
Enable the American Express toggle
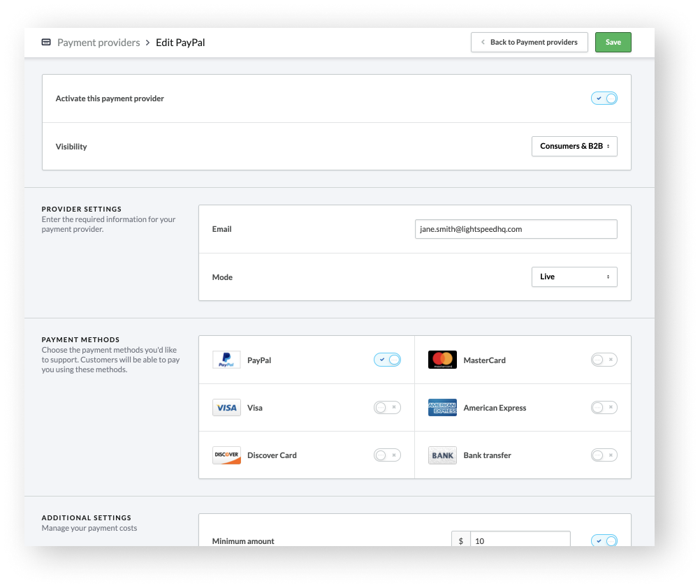click(x=604, y=408)
